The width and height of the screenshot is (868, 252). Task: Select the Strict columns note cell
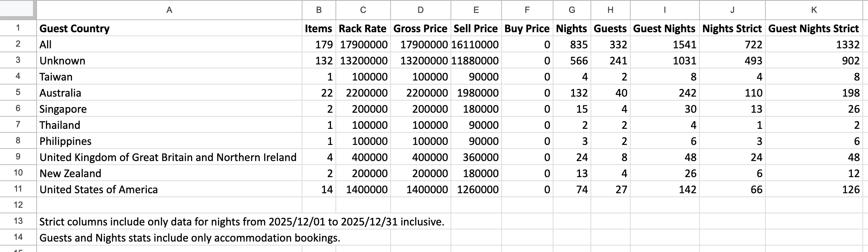[x=242, y=222]
